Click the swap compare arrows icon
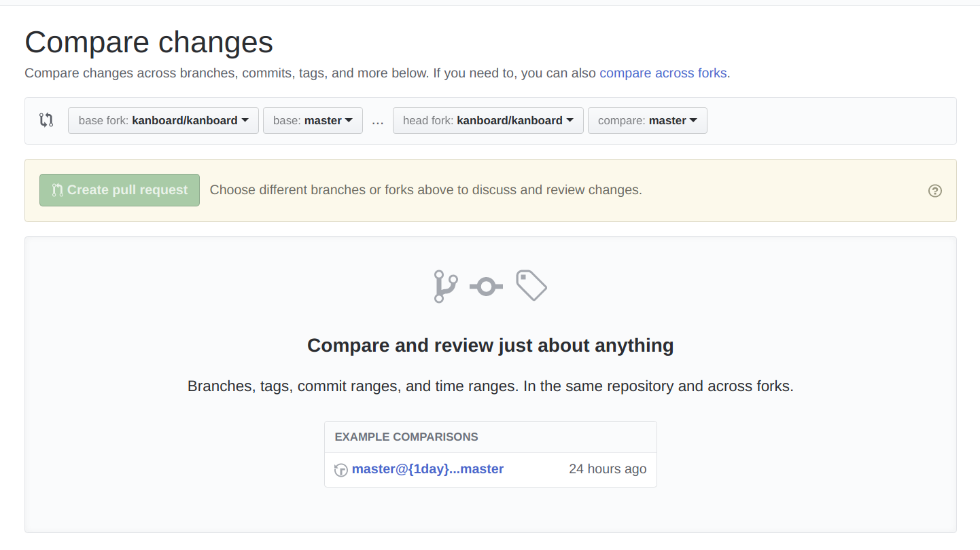This screenshot has height=550, width=980. [46, 120]
